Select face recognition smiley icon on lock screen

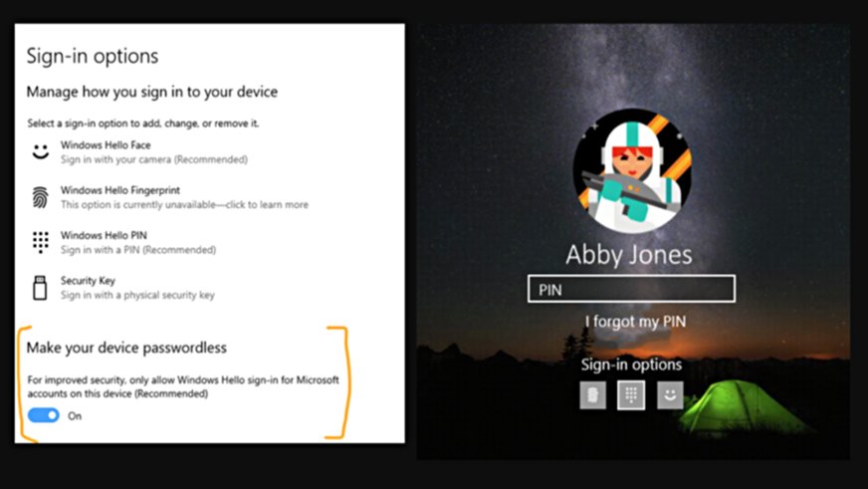pos(670,395)
